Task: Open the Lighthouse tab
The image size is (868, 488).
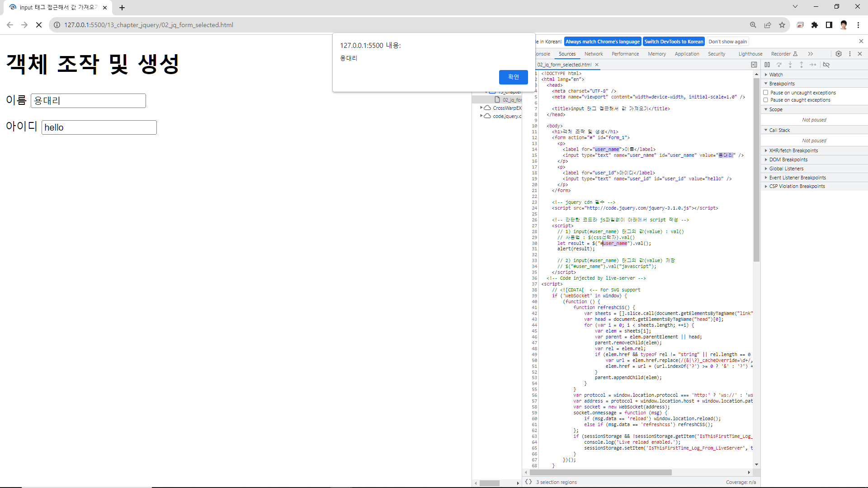Action: (x=750, y=54)
